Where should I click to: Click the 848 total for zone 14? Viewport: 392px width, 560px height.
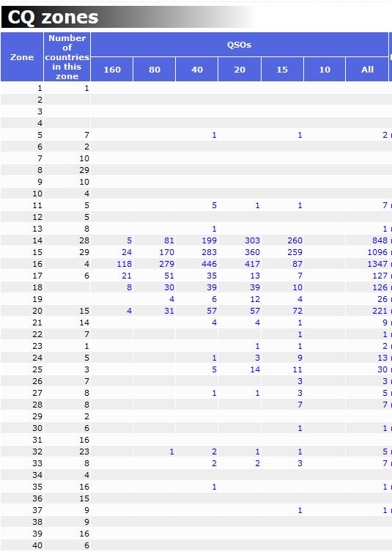(380, 240)
